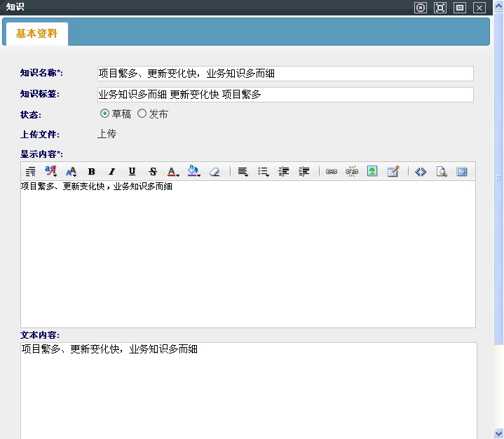Image resolution: width=504 pixels, height=439 pixels.
Task: Switch to the 基本资料 tab
Action: (x=36, y=34)
